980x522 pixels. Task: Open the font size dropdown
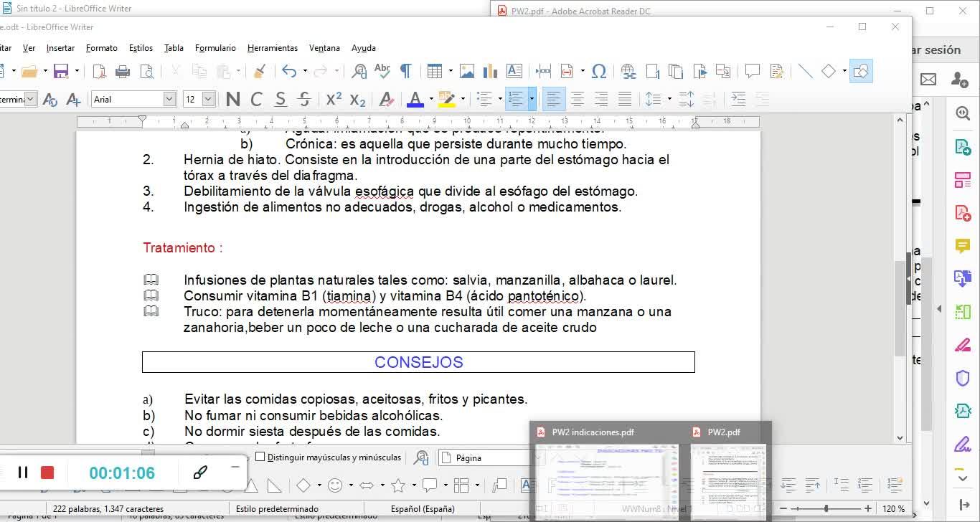point(209,99)
